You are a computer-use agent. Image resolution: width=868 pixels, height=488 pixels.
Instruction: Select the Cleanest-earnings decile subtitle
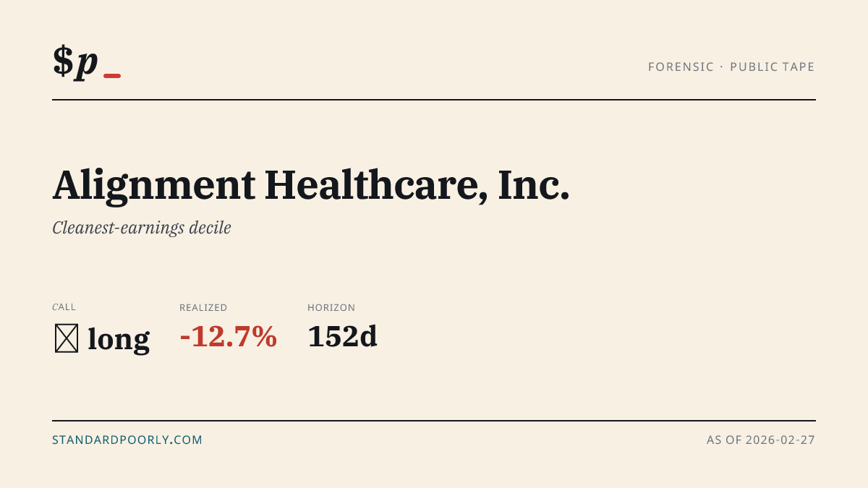tap(142, 228)
